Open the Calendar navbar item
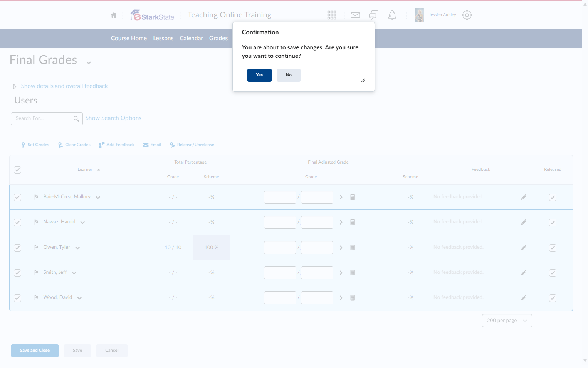Image resolution: width=588 pixels, height=368 pixels. (x=191, y=38)
